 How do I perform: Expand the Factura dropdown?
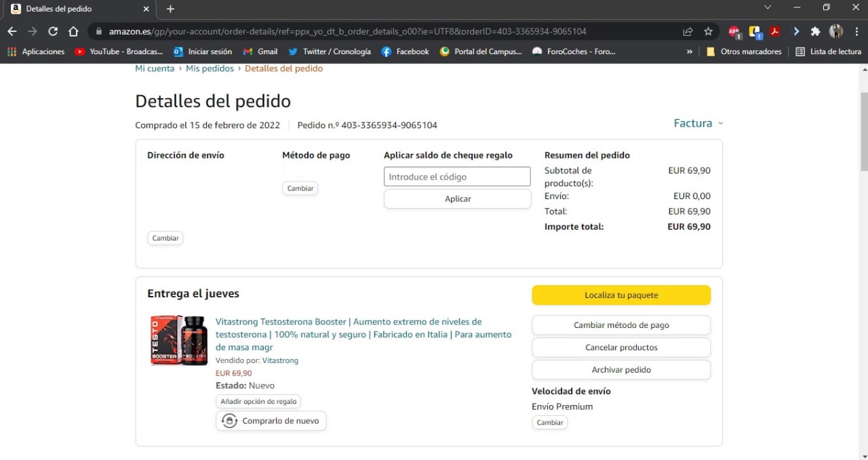pyautogui.click(x=698, y=123)
